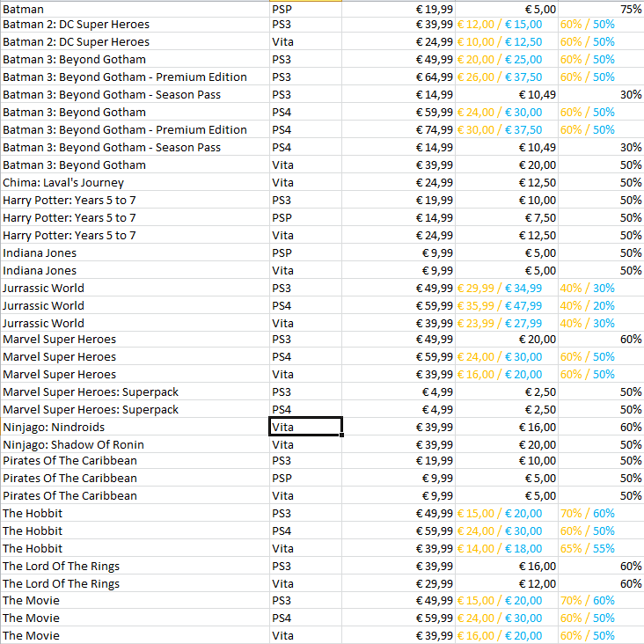The height and width of the screenshot is (644, 644).
Task: Select the '€ 12,50' cell in Chima row
Action: (507, 182)
